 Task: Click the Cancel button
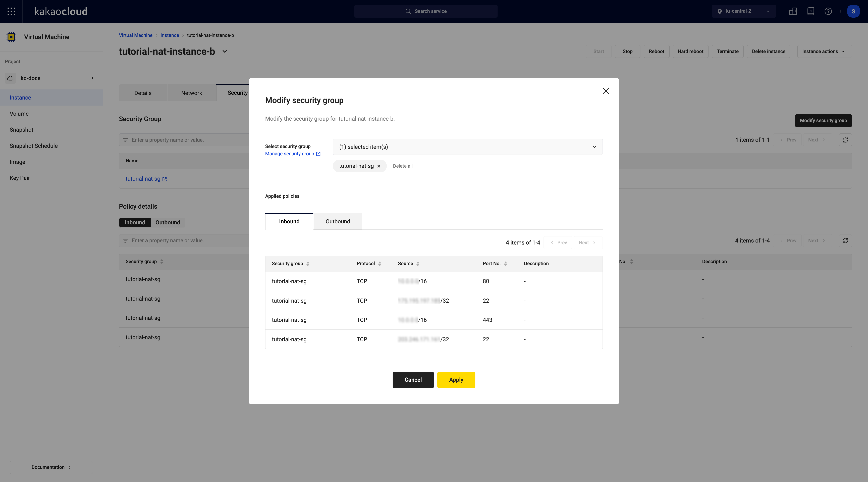tap(413, 380)
